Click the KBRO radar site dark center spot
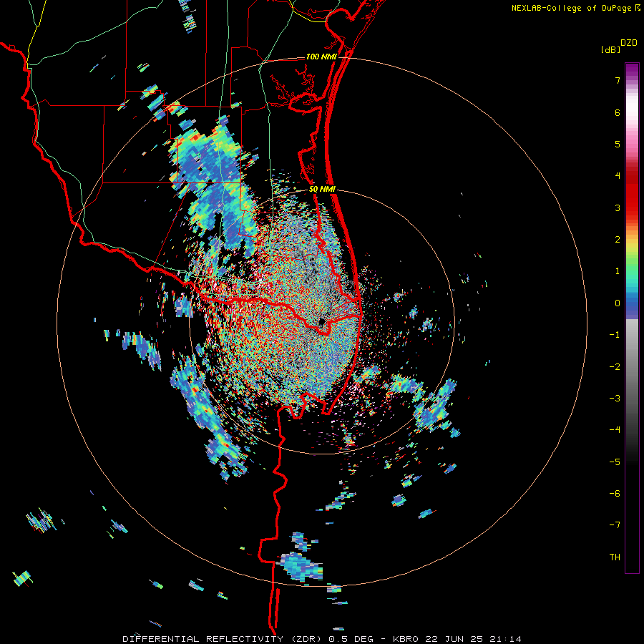This screenshot has width=644, height=644. 323,321
